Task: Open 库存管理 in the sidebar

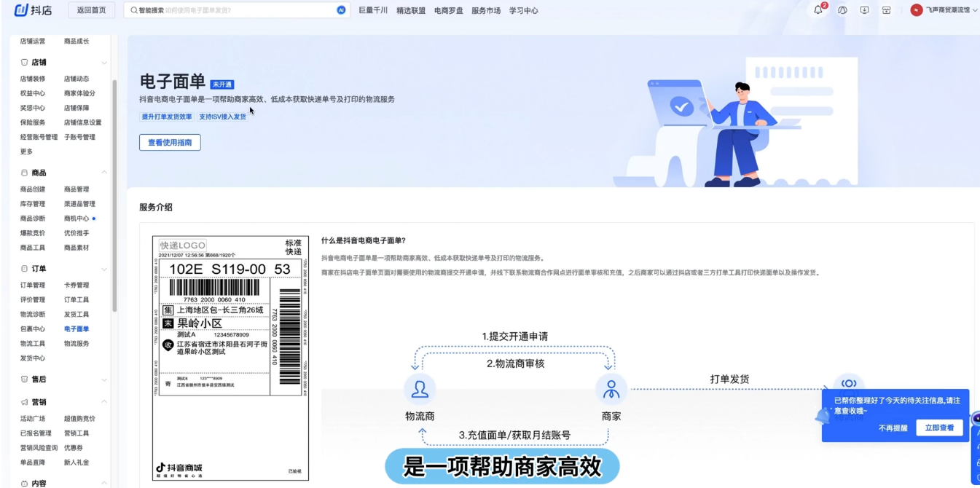Action: click(x=33, y=204)
